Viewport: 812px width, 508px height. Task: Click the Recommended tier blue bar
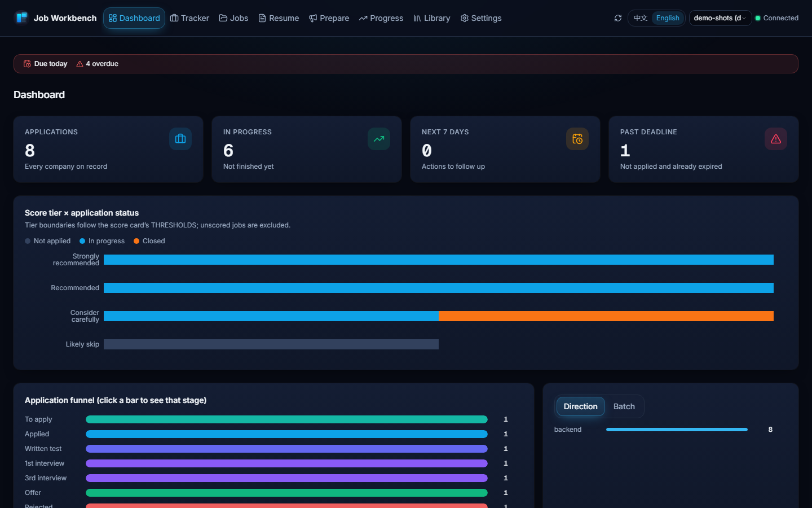click(439, 288)
